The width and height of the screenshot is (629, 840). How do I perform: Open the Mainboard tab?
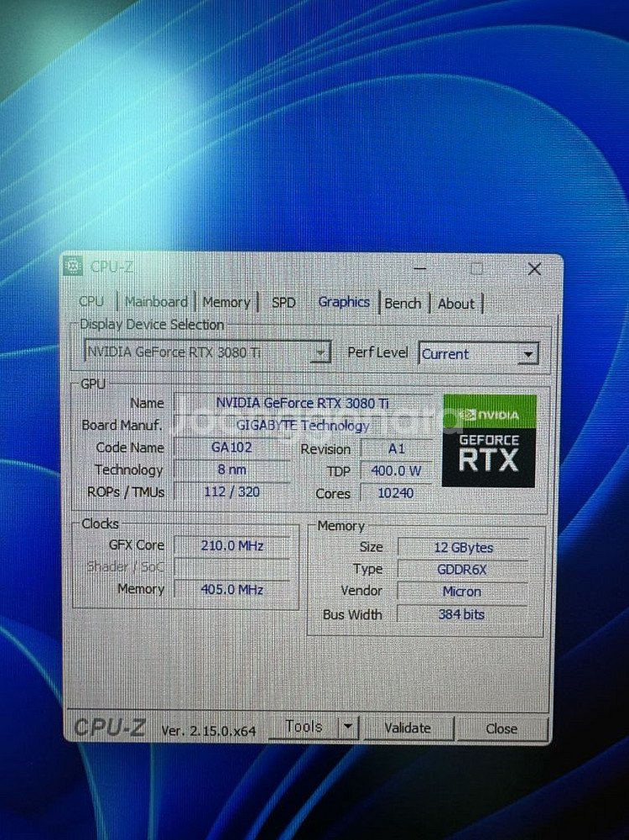[156, 301]
